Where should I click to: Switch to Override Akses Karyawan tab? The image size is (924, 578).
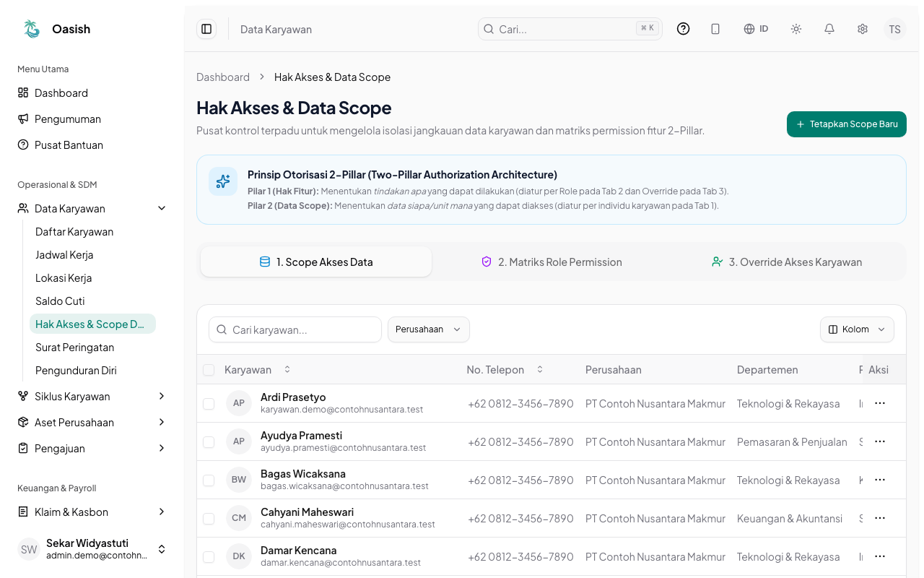coord(787,262)
